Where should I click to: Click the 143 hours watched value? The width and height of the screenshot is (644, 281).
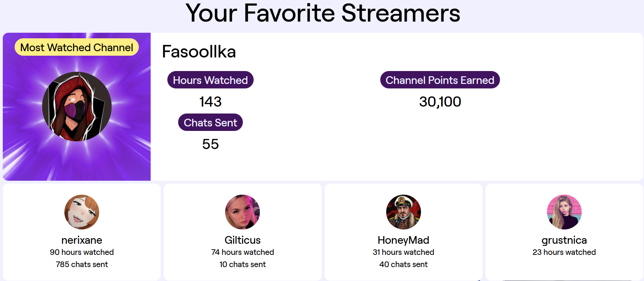tap(210, 102)
